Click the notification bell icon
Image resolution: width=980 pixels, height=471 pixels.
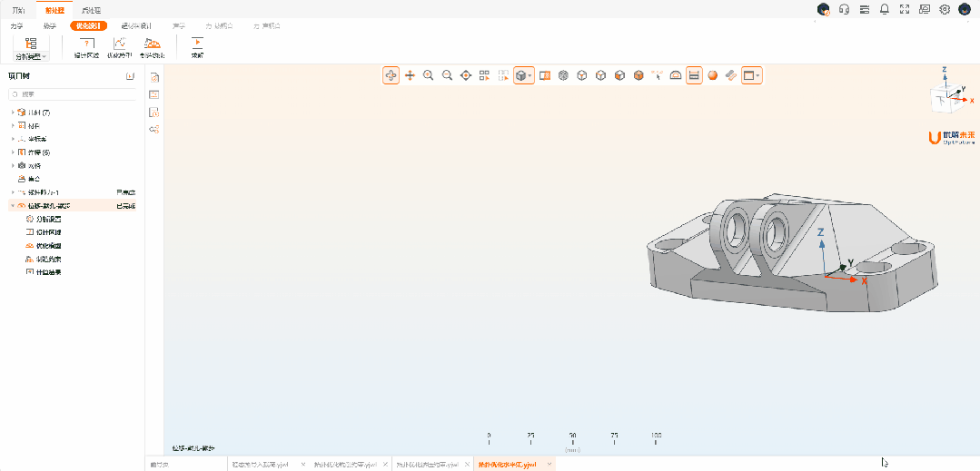coord(885,9)
